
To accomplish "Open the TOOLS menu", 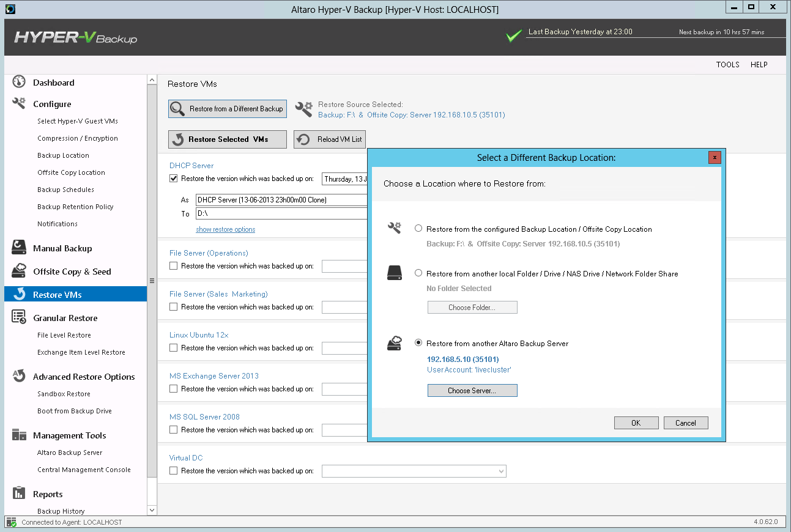I will click(728, 65).
